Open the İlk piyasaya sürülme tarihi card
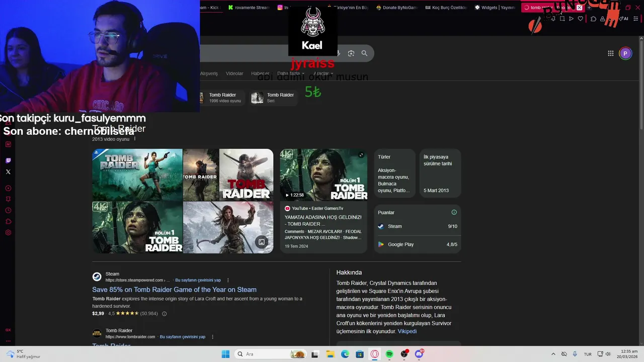 (440, 174)
